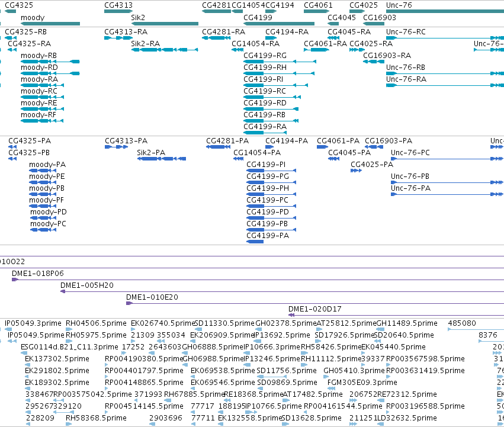This screenshot has height=427, width=504.
Task: Click EST IP05049.3prime
Action: coord(8,329)
